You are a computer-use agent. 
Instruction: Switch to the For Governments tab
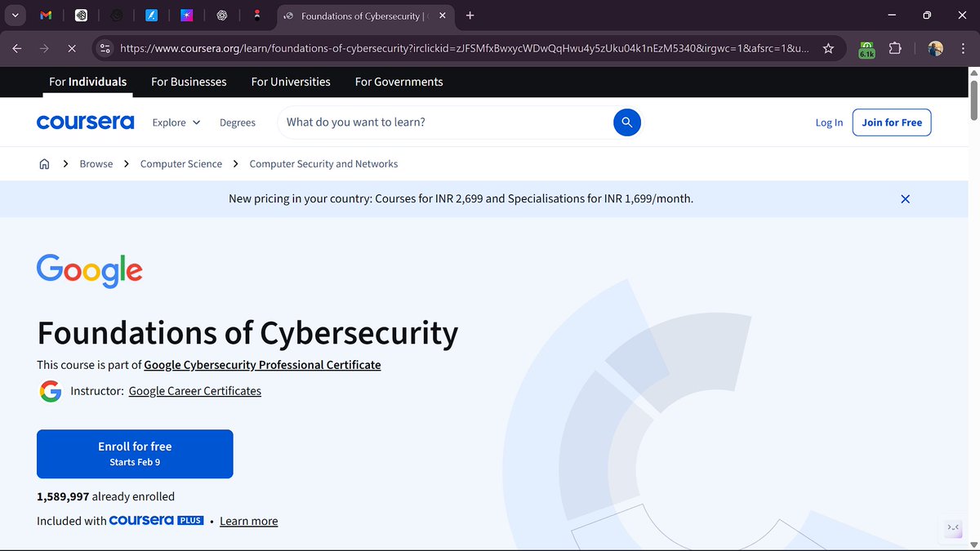(x=399, y=82)
